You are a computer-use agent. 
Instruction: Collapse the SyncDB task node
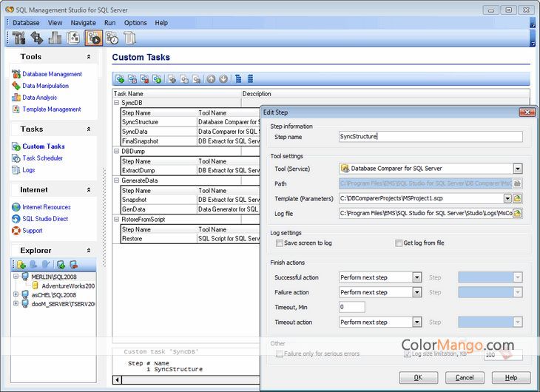click(116, 103)
